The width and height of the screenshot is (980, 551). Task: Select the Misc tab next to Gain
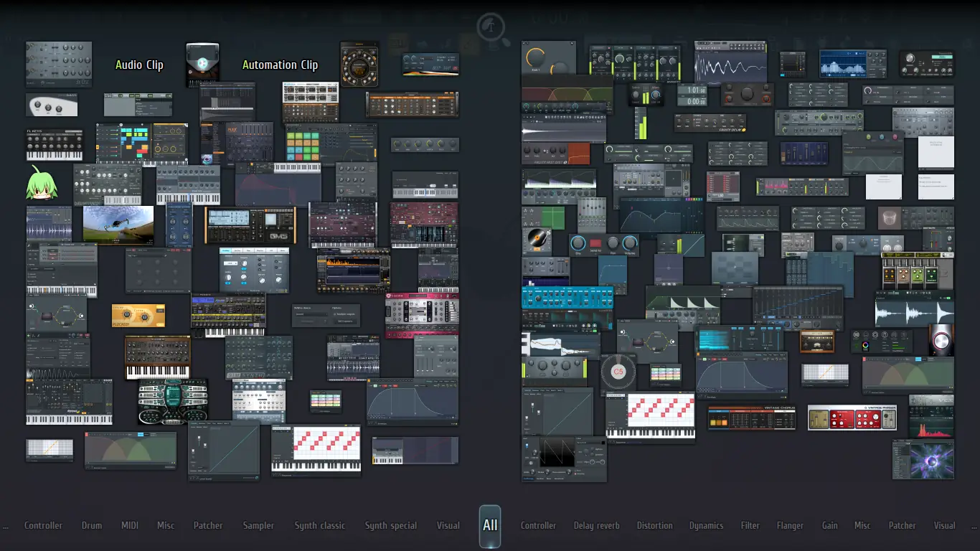point(862,525)
